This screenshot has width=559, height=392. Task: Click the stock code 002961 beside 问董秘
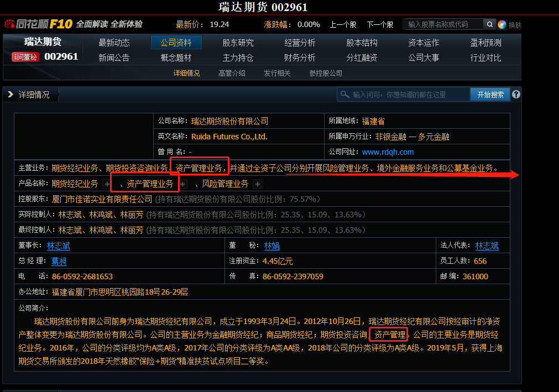(61, 56)
